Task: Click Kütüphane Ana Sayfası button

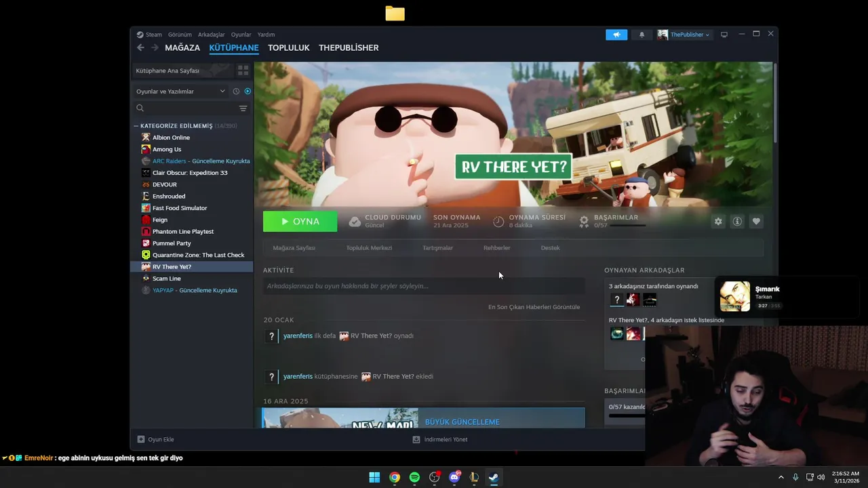Action: coord(182,70)
